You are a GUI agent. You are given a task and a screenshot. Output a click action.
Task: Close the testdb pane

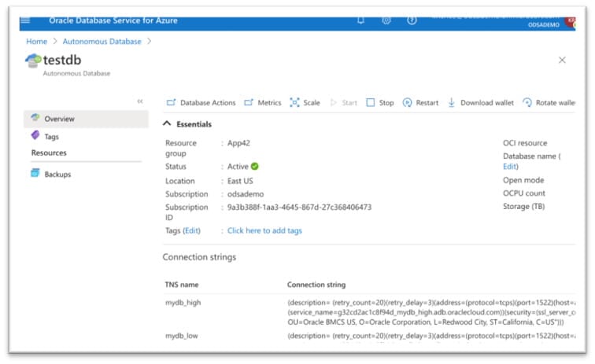tap(562, 60)
